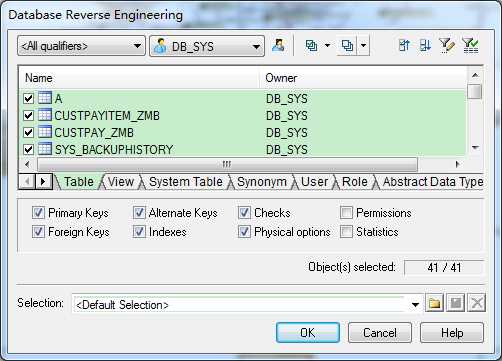Screen dimensions: 502x361
Task: Open the All qualifiers dropdown
Action: tap(81, 46)
